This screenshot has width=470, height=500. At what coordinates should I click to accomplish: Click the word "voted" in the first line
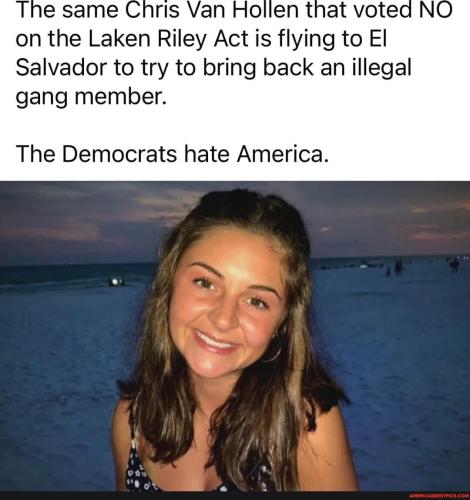pos(378,10)
